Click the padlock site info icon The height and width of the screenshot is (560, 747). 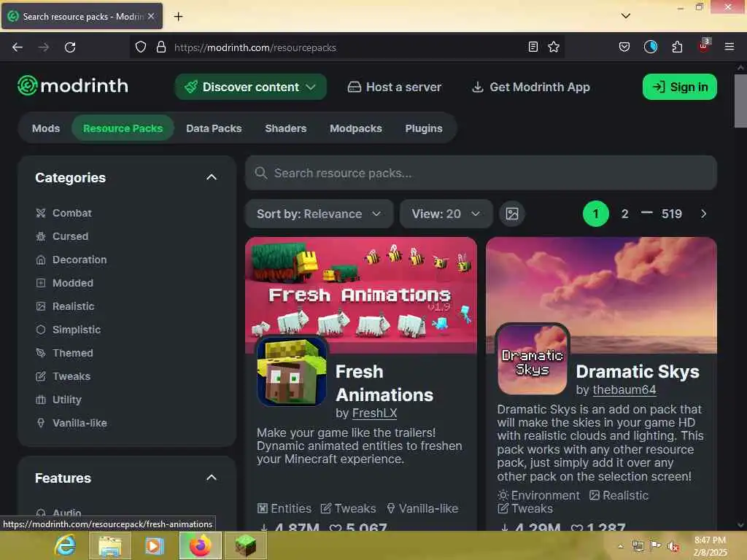pyautogui.click(x=161, y=47)
